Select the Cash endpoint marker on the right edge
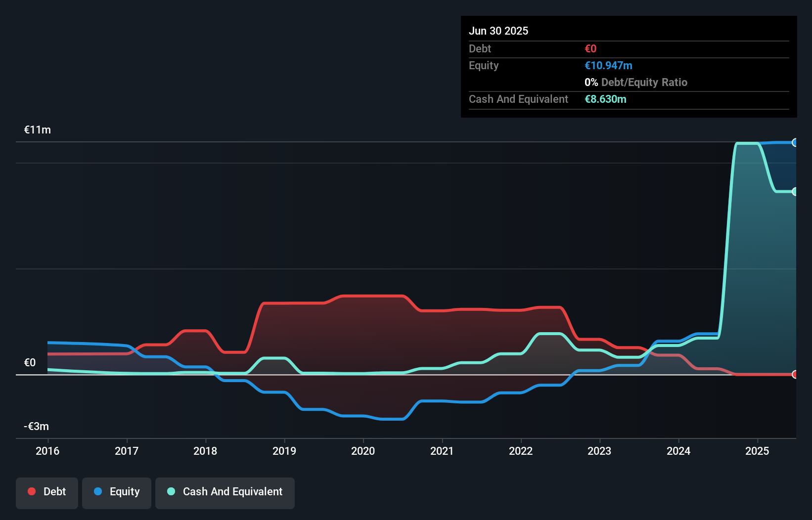The image size is (812, 520). [795, 191]
